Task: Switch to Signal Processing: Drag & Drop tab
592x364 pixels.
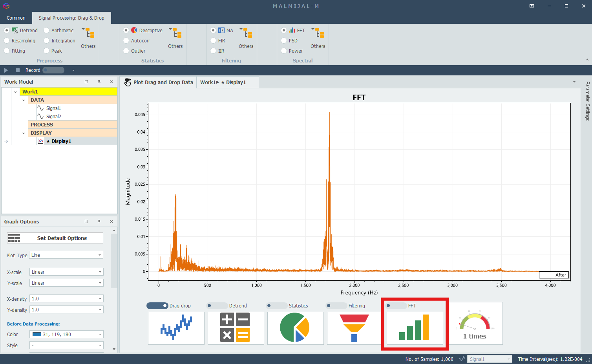Action: point(71,18)
